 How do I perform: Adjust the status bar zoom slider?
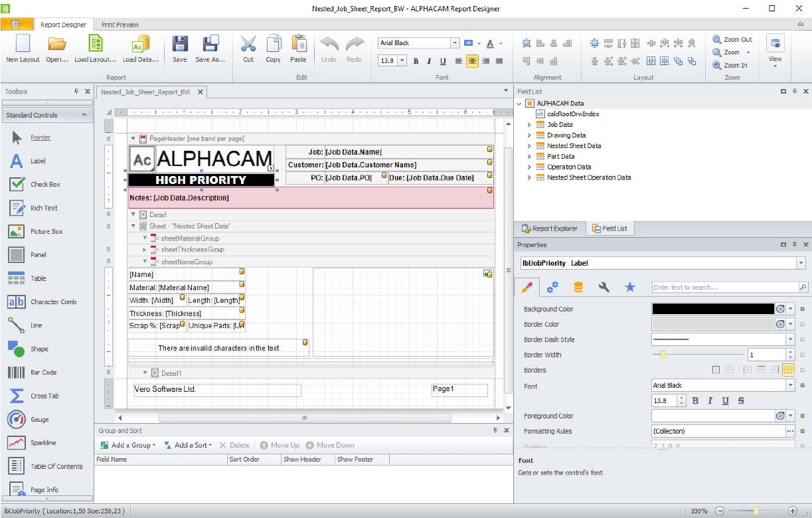[755, 511]
